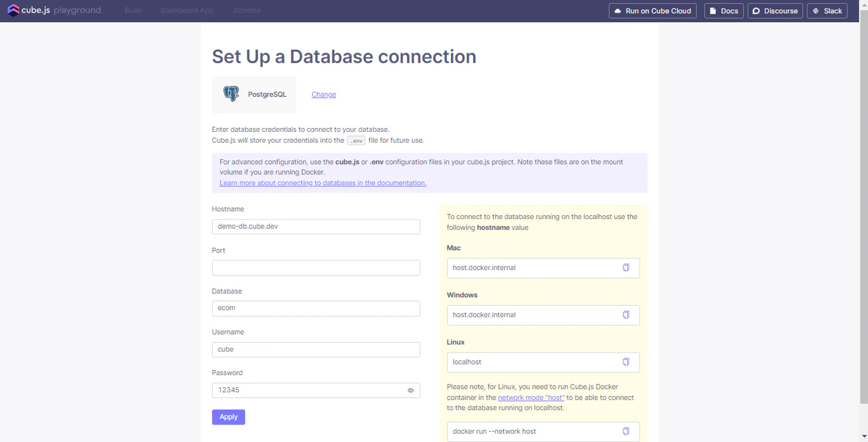Click the chat bubble icon in Discourse button
Viewport: 868px width, 442px height.
click(756, 11)
